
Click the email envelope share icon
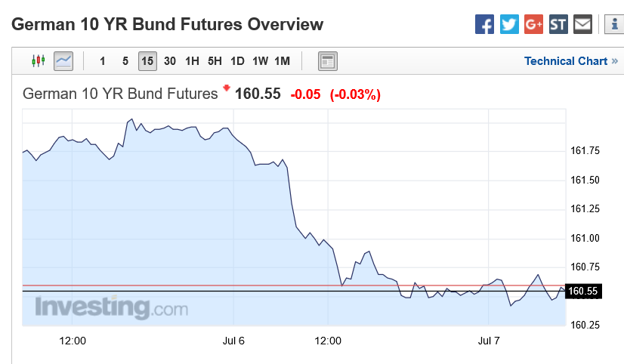coord(582,24)
